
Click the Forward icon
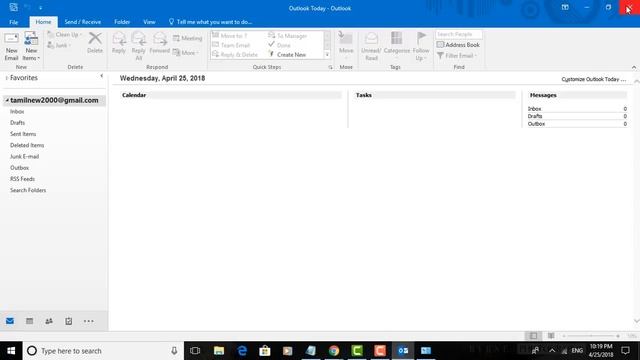160,43
